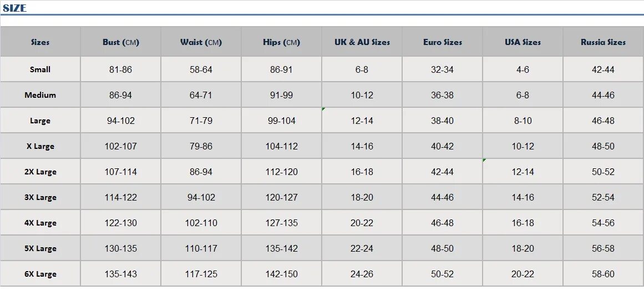Click the SIZE heading
This screenshot has height=300, width=644.
[15, 8]
